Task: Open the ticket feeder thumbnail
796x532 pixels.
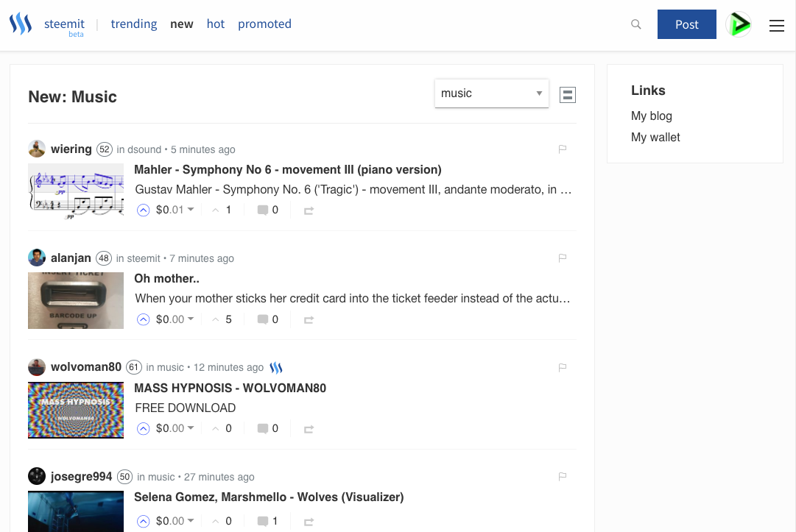Action: click(x=76, y=300)
